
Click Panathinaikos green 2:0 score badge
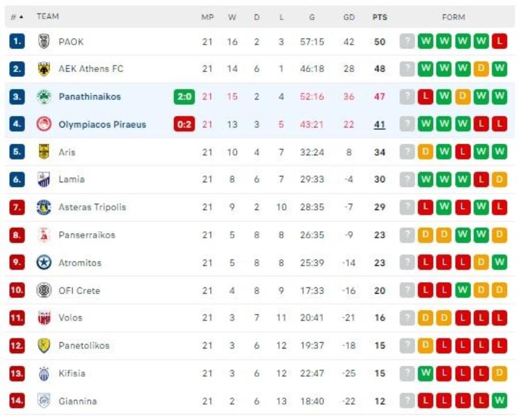click(x=185, y=97)
